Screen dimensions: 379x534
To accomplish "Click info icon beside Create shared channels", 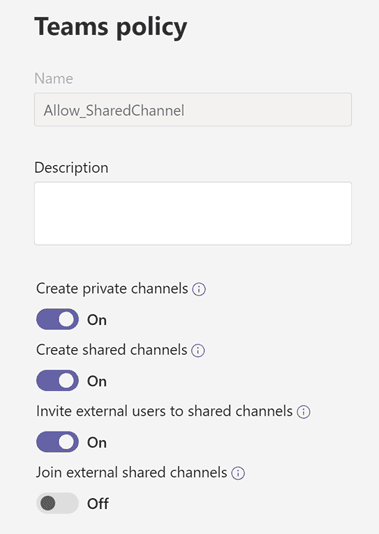I will click(x=198, y=350).
